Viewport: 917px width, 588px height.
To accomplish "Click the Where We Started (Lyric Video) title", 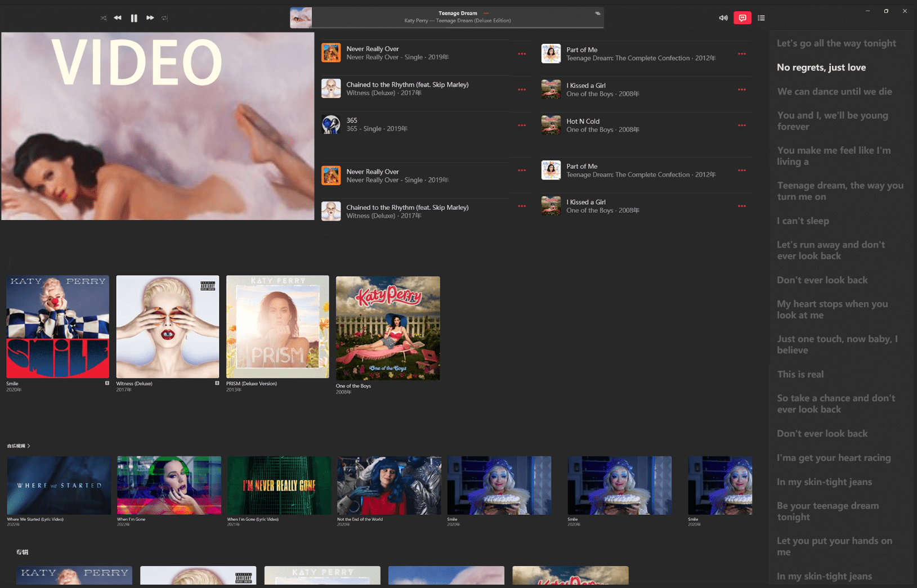I will tap(35, 519).
